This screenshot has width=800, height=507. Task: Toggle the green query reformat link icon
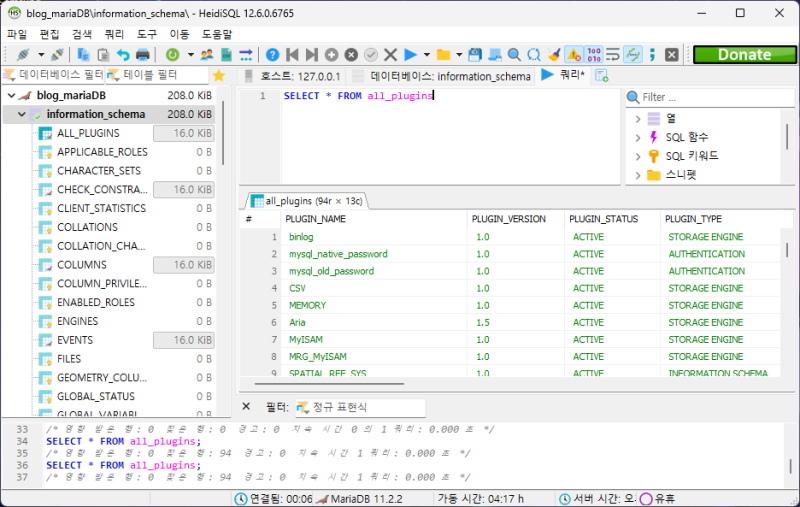633,55
